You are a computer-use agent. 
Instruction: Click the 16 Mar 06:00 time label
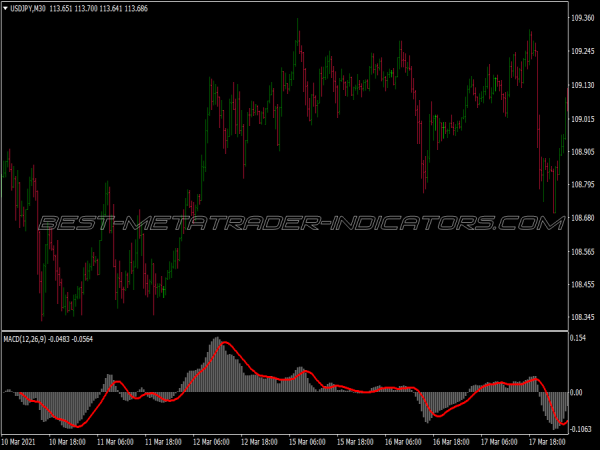point(403,442)
